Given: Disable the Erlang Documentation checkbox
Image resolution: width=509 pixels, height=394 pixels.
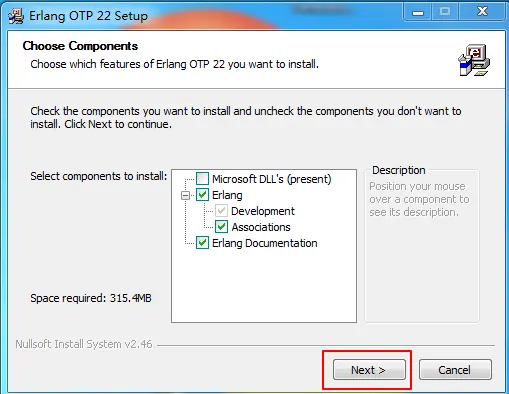Looking at the screenshot, I should pos(202,243).
